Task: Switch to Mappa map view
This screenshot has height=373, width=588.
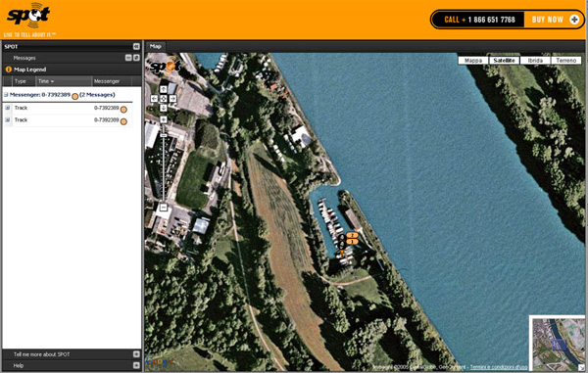Action: click(x=473, y=61)
